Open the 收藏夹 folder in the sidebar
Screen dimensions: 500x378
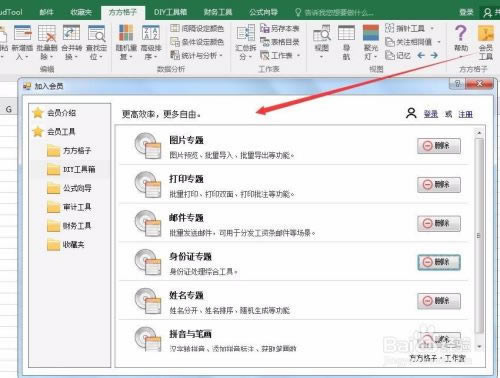coord(66,245)
